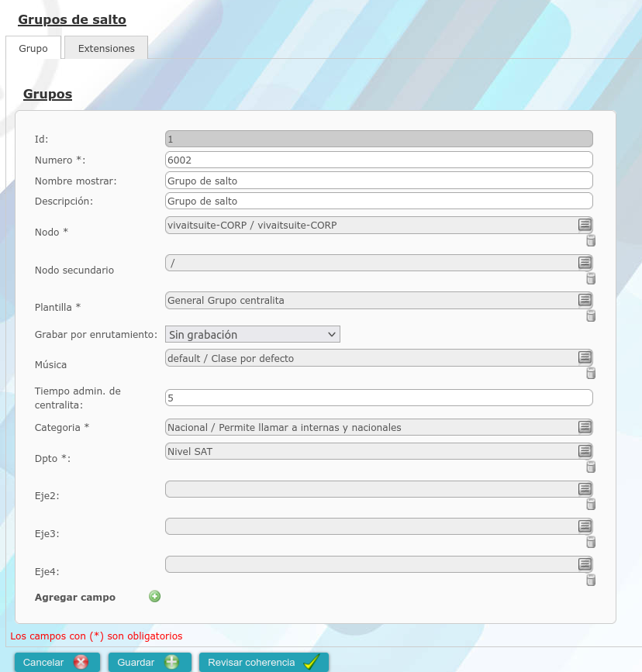Clear Plantilla with its trash icon
This screenshot has height=672, width=642.
(591, 315)
